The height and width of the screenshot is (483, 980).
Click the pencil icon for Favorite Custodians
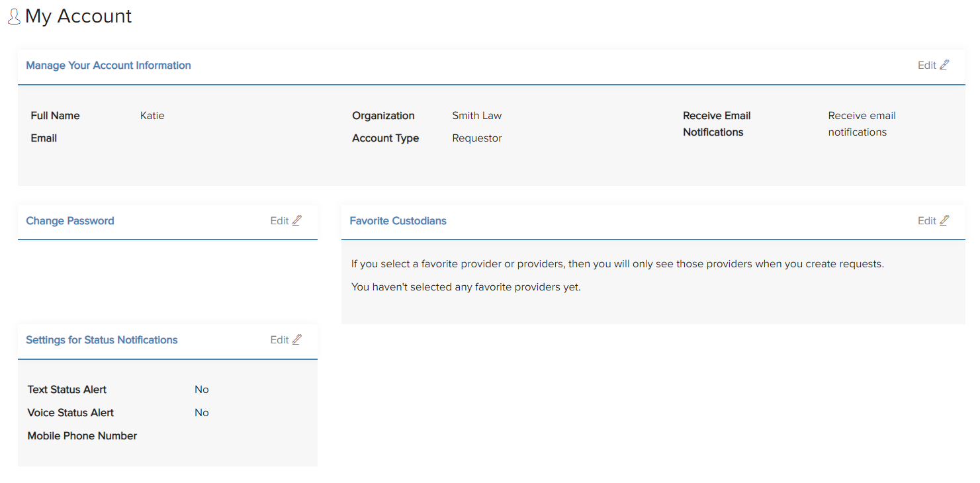click(x=944, y=220)
